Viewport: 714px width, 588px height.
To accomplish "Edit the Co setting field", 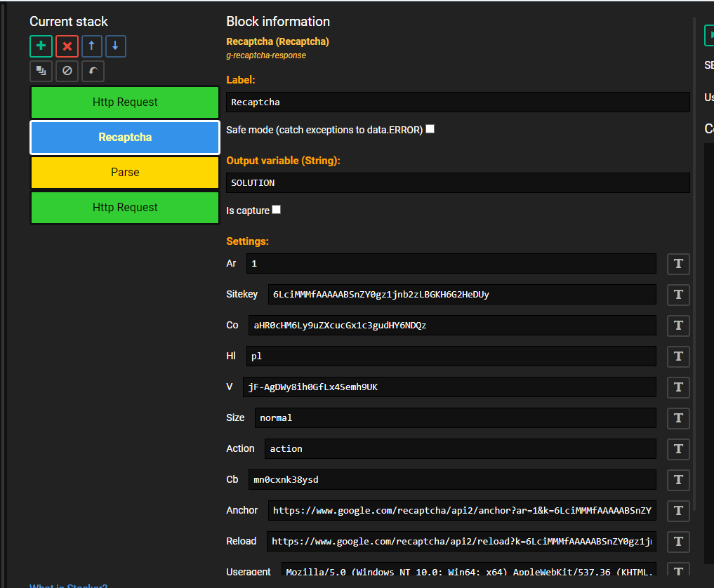I will 452,326.
